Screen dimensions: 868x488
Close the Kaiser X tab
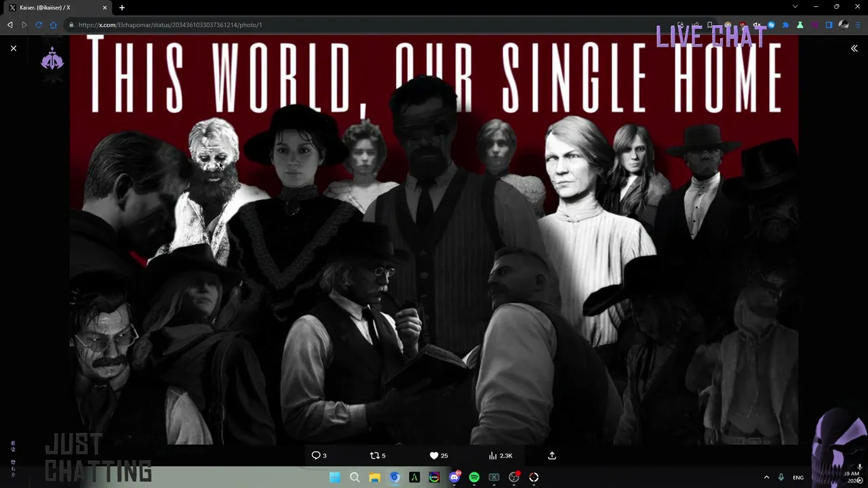click(x=104, y=7)
